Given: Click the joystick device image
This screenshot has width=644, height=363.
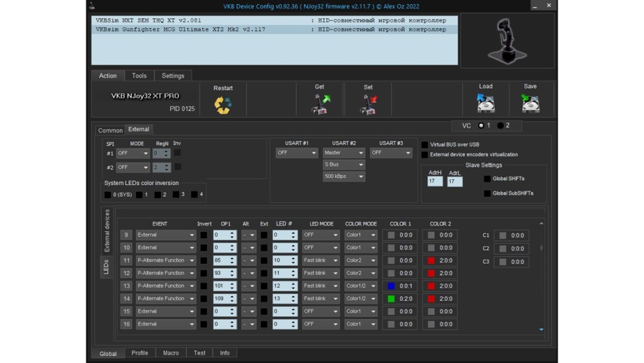Looking at the screenshot, I should [507, 41].
